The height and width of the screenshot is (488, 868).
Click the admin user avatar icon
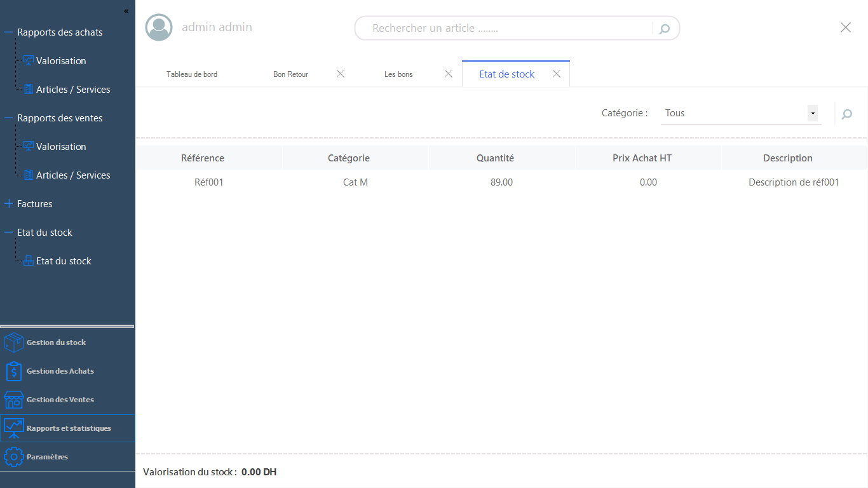point(159,27)
